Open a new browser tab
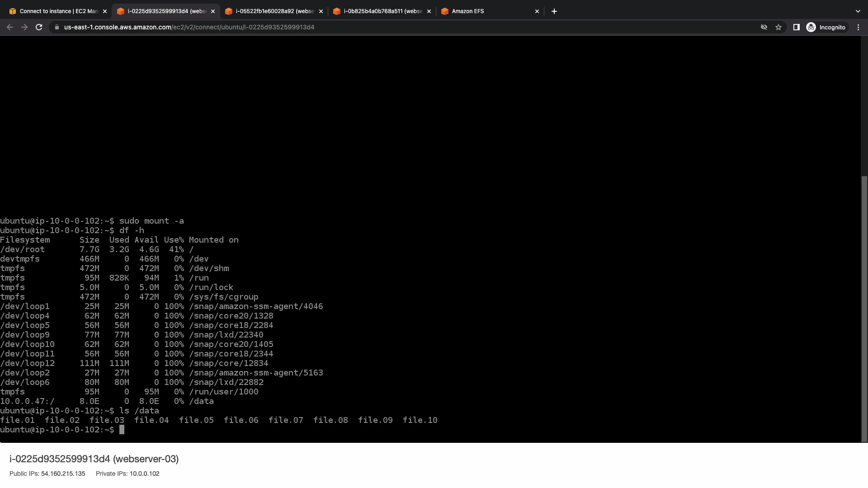868x488 pixels. click(x=554, y=11)
